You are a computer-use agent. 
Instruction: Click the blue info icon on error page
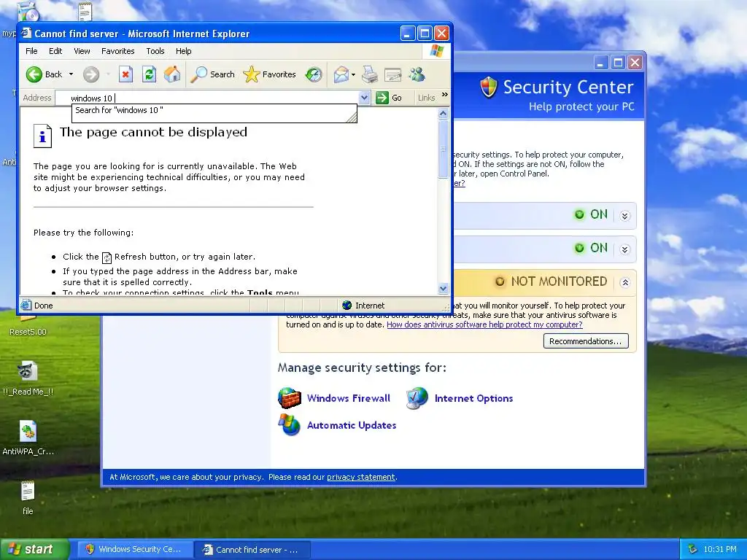(x=42, y=136)
